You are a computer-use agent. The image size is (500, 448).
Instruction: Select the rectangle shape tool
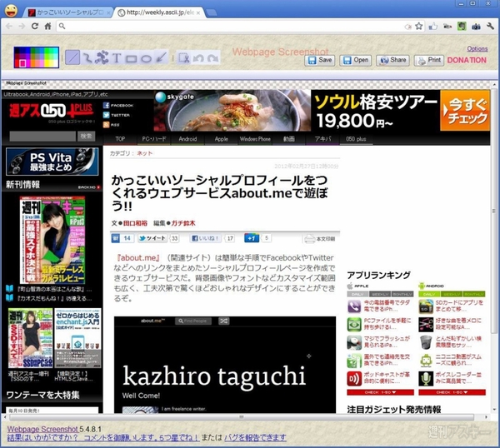(x=131, y=58)
